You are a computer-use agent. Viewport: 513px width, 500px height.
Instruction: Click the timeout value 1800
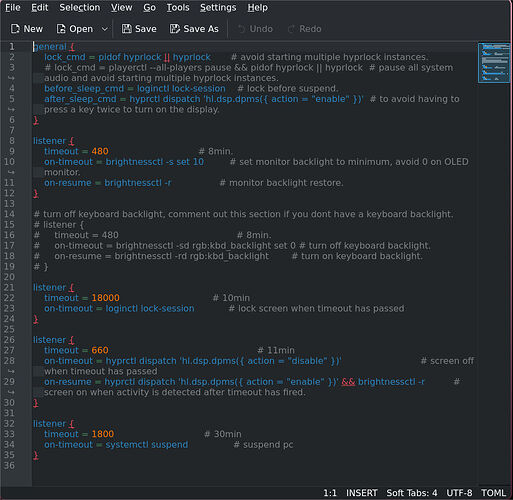(103, 434)
